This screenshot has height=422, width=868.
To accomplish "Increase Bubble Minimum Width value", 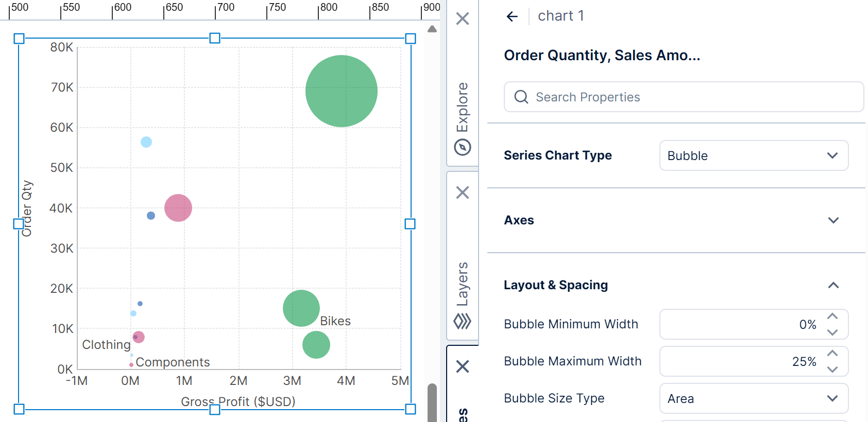I will coord(832,316).
